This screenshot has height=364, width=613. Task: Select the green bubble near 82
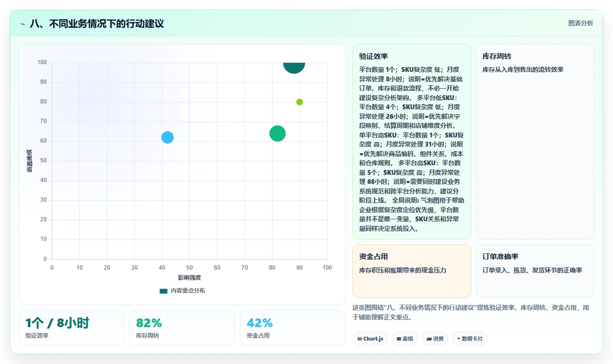coord(277,133)
